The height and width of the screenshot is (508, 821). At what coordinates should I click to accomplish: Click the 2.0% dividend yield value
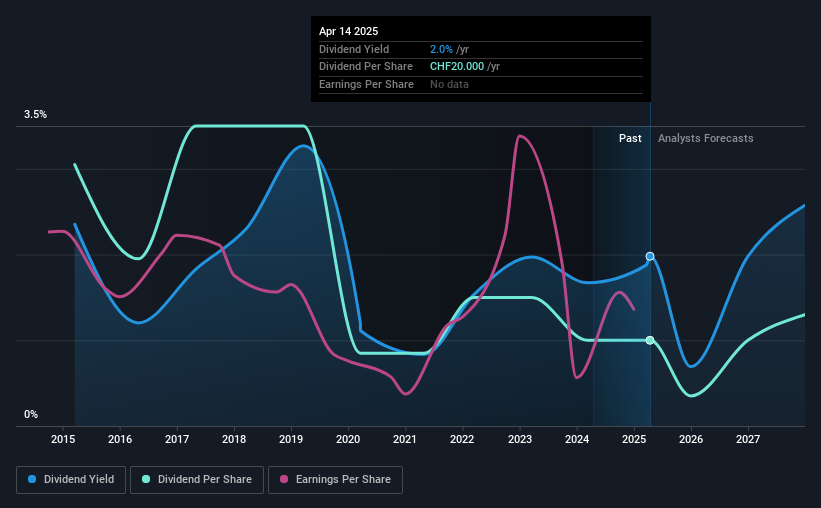441,49
